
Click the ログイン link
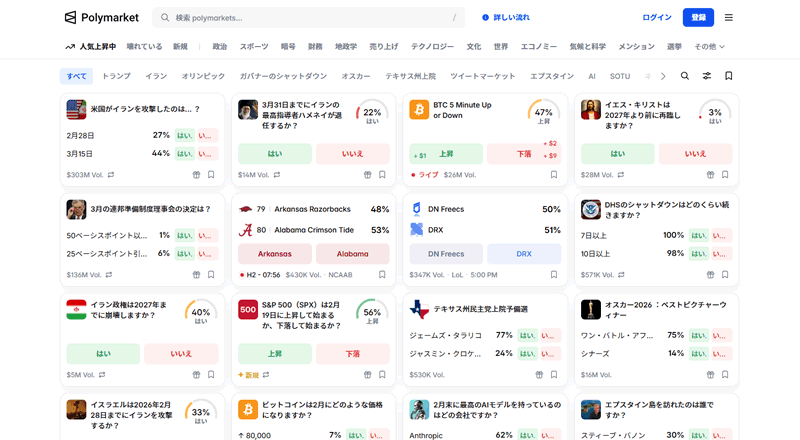657,17
